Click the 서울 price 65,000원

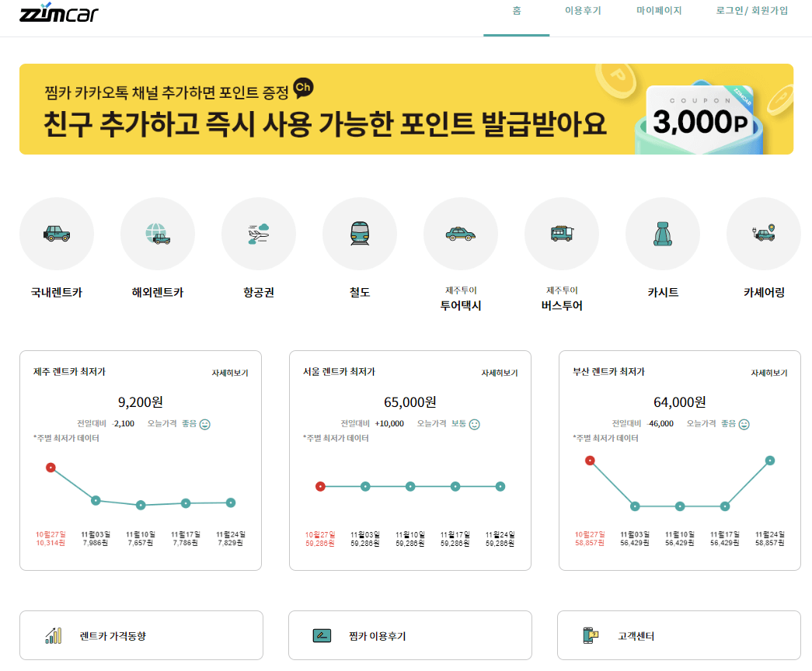point(410,402)
